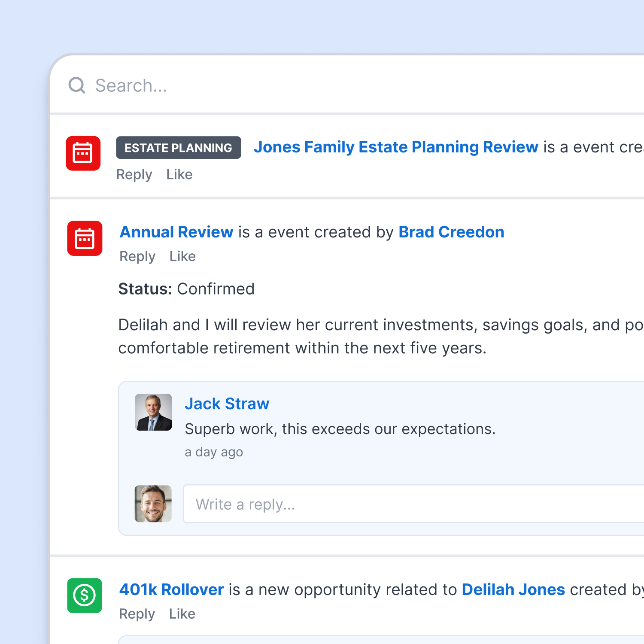The image size is (644, 644).
Task: Focus the Search field
Action: click(x=347, y=85)
